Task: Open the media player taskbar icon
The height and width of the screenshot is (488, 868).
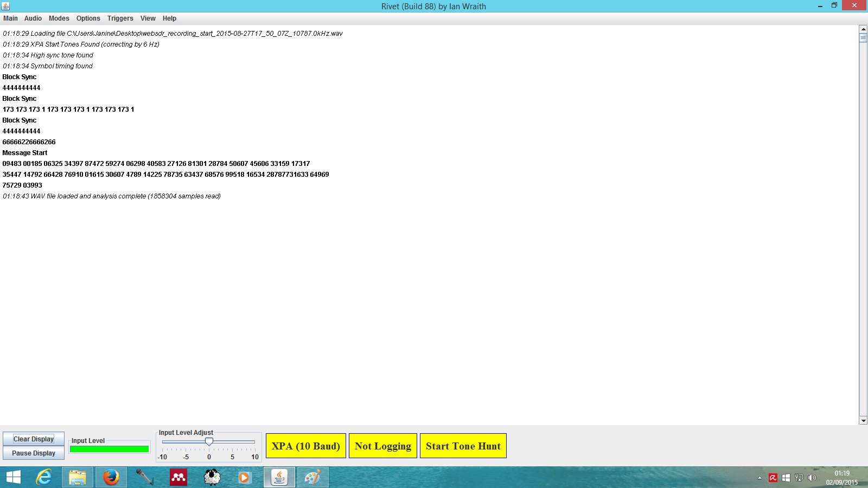Action: (x=245, y=477)
